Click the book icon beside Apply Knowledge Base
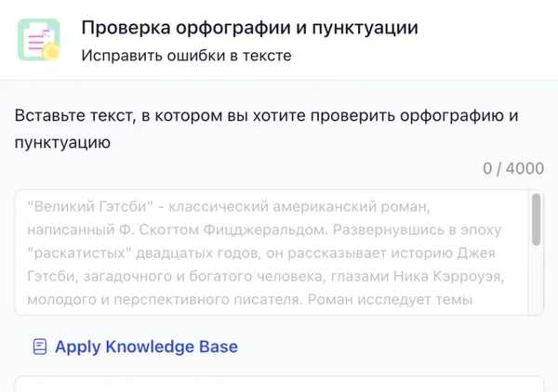558x392 pixels. pos(39,346)
